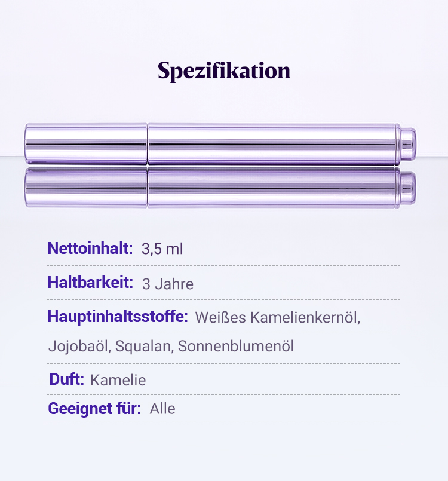
Task: Select the Geeignet für label
Action: 94,409
